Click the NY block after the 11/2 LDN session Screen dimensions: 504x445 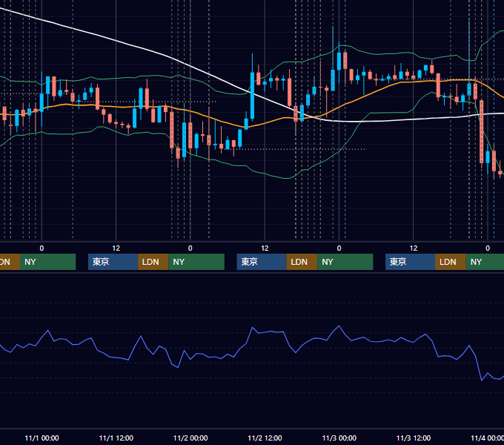(345, 262)
